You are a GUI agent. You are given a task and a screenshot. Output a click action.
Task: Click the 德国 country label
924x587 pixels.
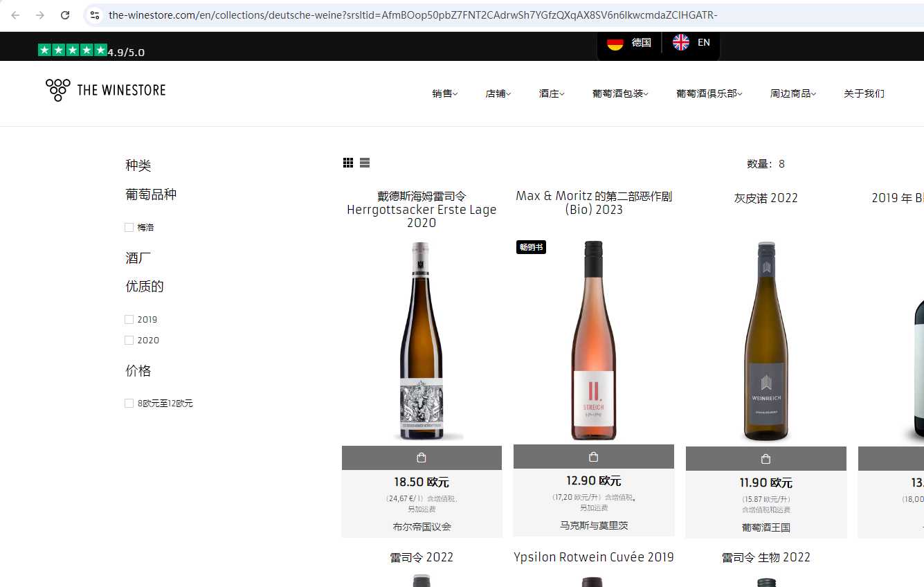click(642, 42)
